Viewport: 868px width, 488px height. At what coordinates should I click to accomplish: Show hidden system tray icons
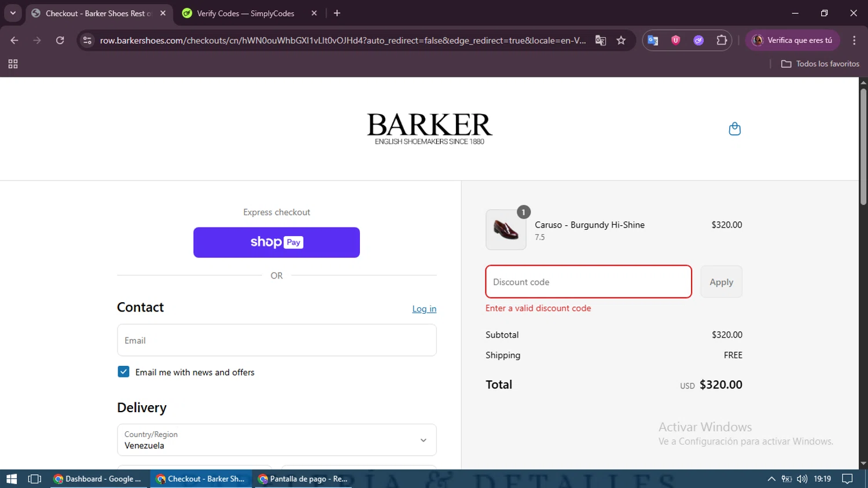(771, 479)
